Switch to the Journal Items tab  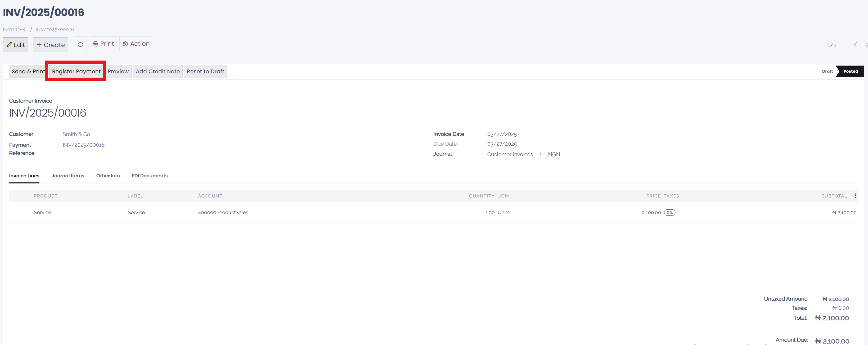click(x=68, y=176)
